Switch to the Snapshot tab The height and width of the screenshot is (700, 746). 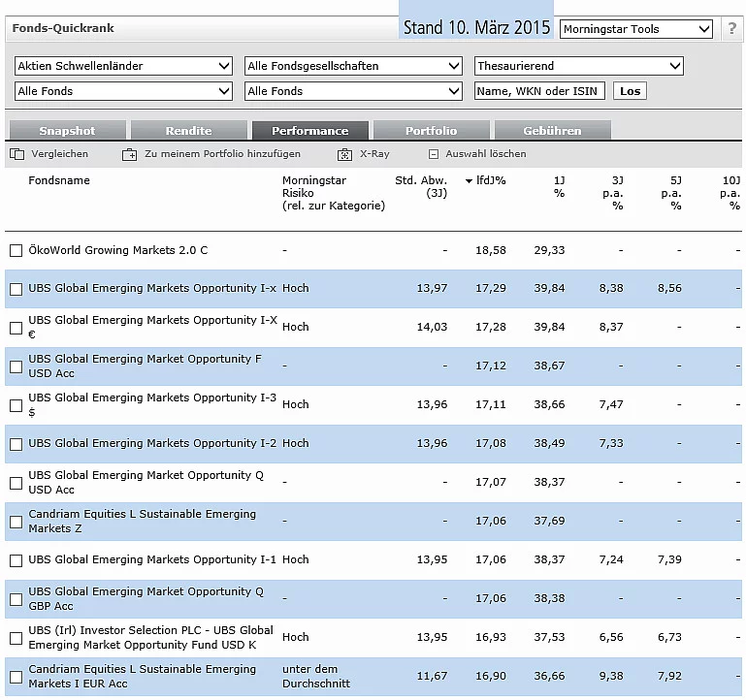point(68,130)
